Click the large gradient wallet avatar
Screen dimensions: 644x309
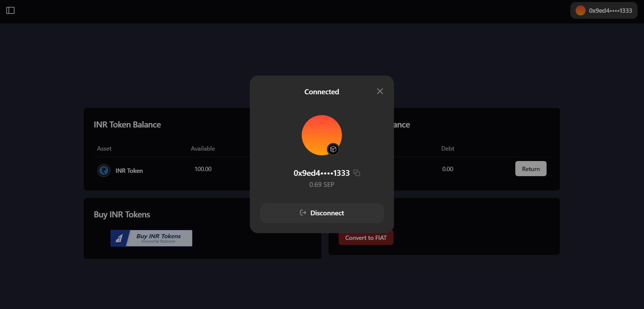pyautogui.click(x=322, y=135)
